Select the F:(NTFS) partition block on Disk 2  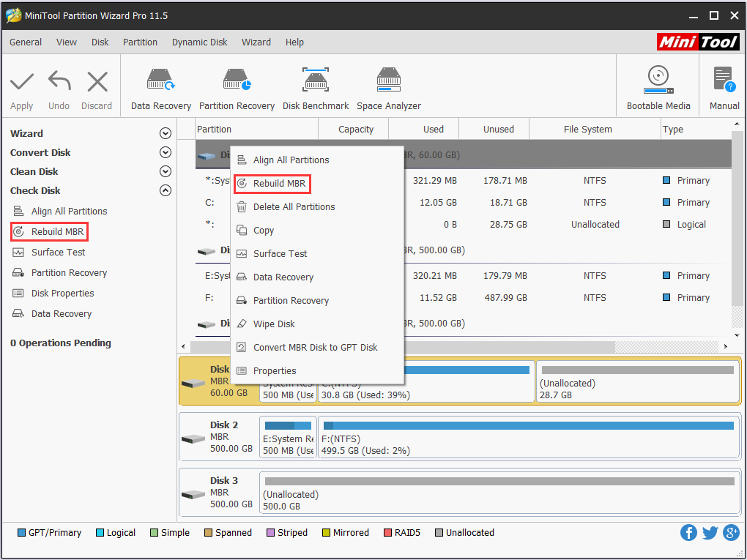[528, 437]
